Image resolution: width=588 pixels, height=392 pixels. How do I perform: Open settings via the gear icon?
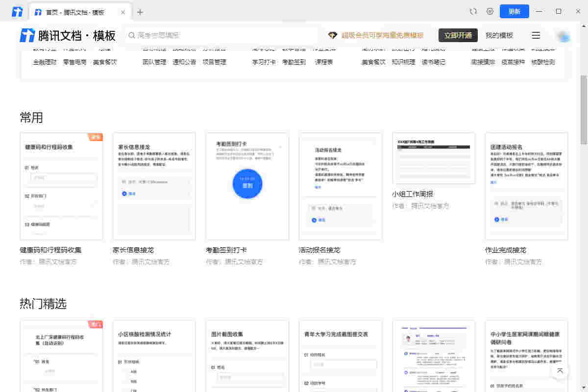(x=490, y=11)
